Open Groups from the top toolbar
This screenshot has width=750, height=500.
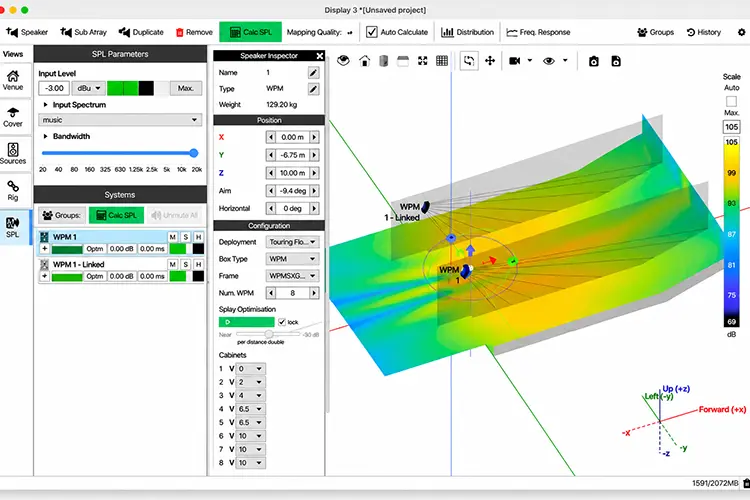click(655, 32)
